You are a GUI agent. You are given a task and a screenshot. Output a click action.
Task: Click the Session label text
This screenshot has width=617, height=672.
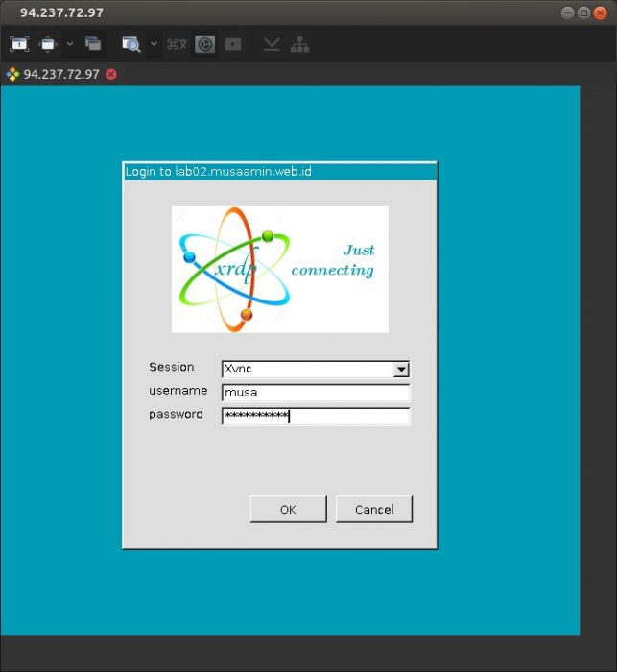(172, 367)
